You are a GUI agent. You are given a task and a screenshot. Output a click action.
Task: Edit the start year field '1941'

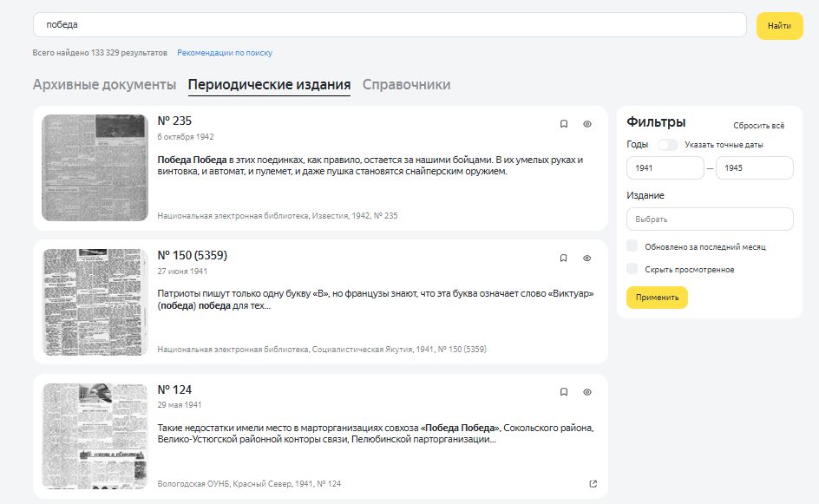coord(665,167)
